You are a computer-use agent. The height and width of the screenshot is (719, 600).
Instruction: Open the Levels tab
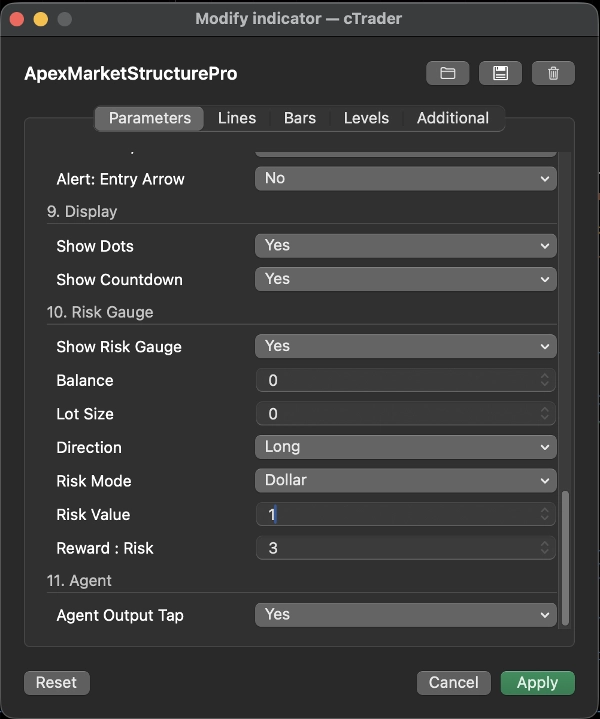(x=366, y=118)
